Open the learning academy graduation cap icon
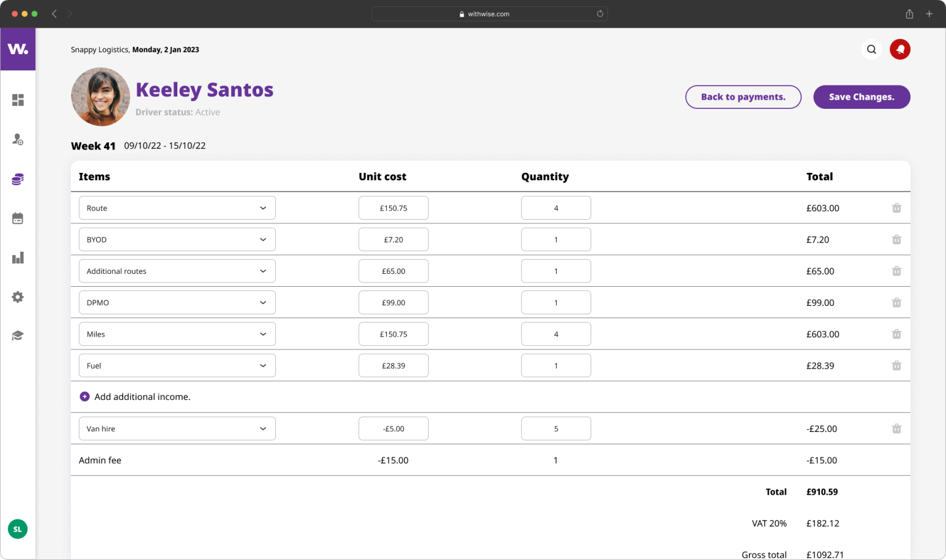946x560 pixels. [18, 335]
